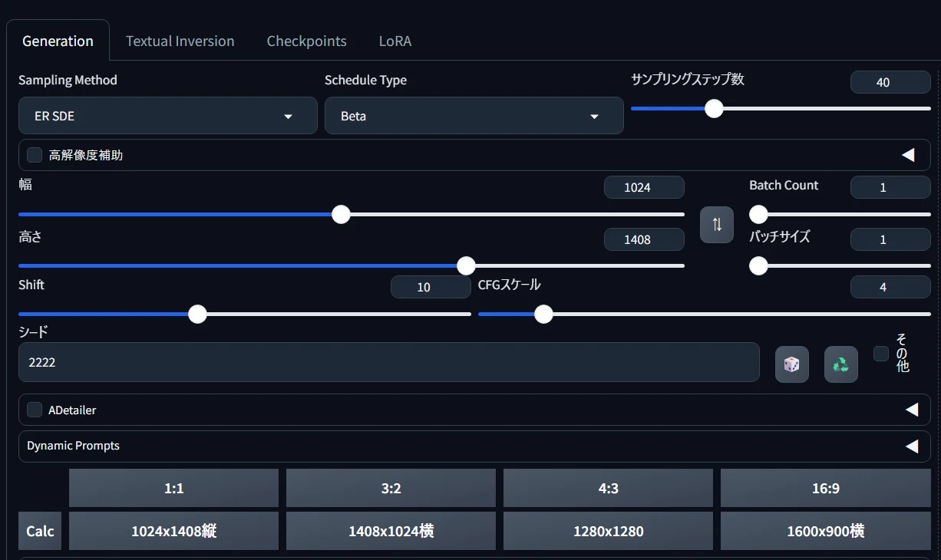Expand the 高解像度補助 section with its triangle

pyautogui.click(x=908, y=155)
